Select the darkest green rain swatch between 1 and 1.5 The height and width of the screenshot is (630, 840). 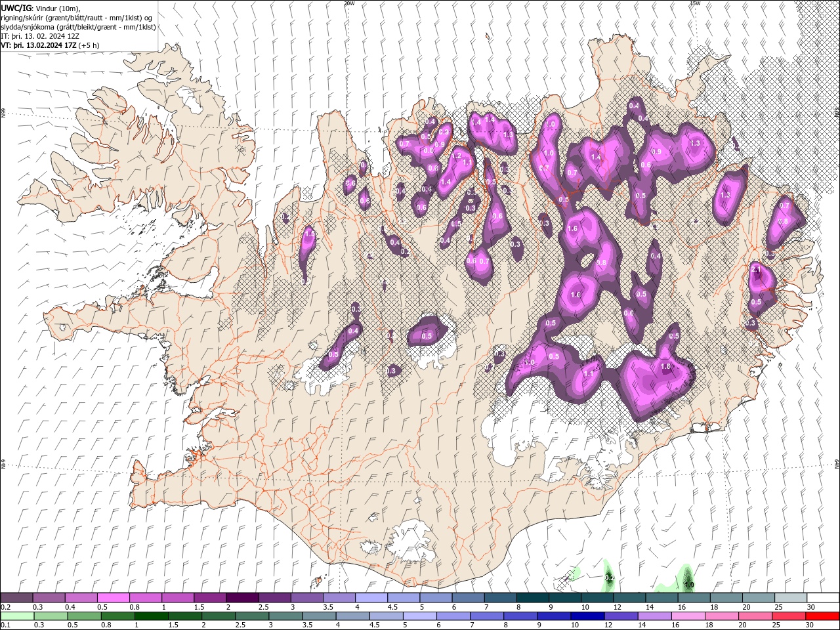pyautogui.click(x=151, y=616)
